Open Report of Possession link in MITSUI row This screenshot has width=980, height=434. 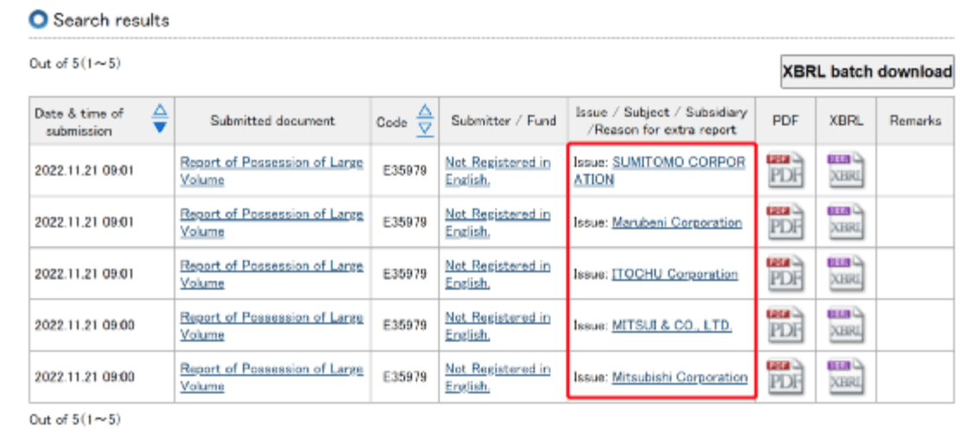[x=272, y=325]
